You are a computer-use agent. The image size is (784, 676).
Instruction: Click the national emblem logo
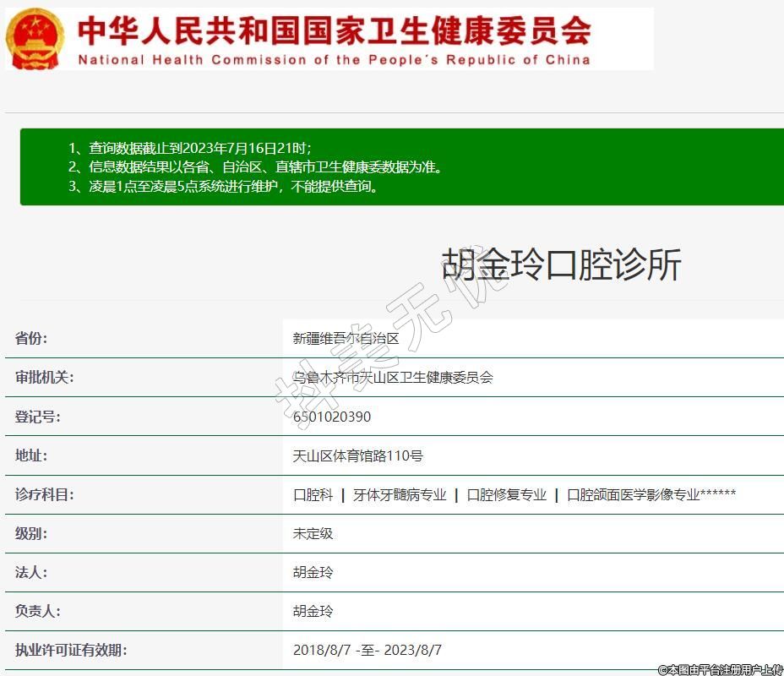pos(35,39)
